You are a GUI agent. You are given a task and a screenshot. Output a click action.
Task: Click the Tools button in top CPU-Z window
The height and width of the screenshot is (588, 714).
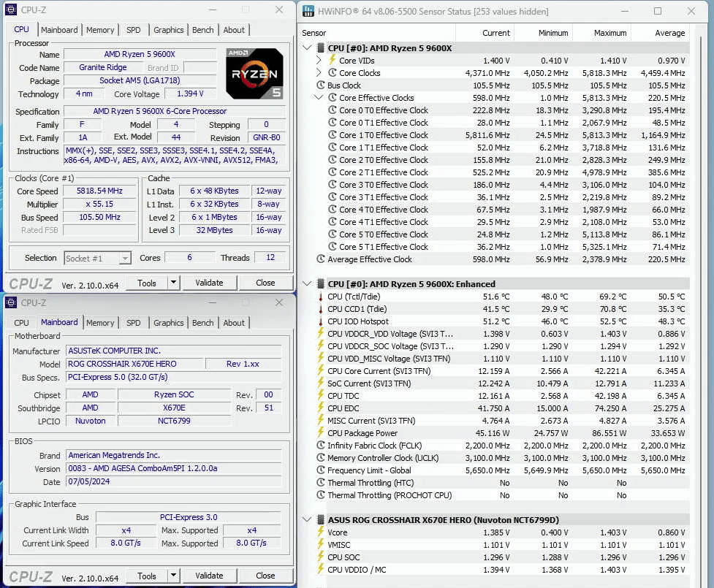pos(147,283)
